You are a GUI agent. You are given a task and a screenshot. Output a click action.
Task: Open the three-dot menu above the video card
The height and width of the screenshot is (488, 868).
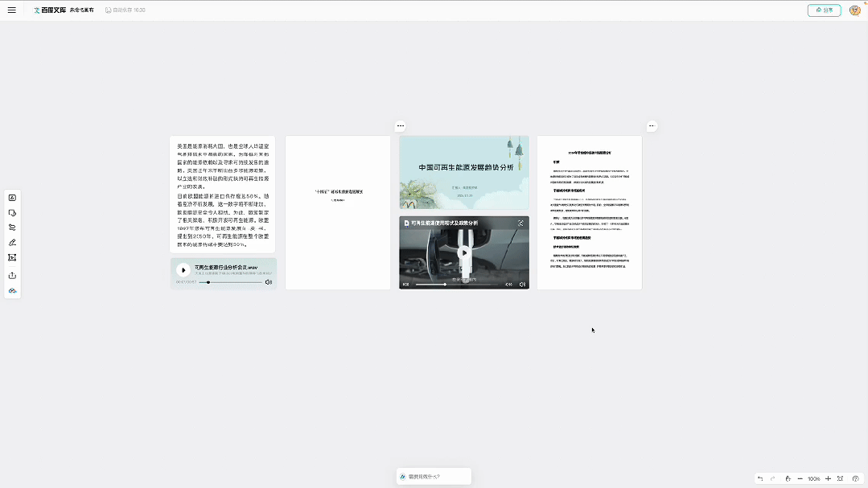click(x=401, y=126)
